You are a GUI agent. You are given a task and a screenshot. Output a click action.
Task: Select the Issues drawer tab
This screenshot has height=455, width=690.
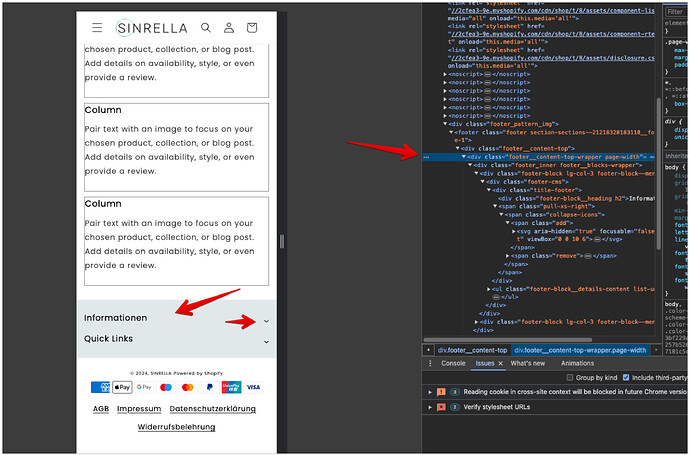484,363
